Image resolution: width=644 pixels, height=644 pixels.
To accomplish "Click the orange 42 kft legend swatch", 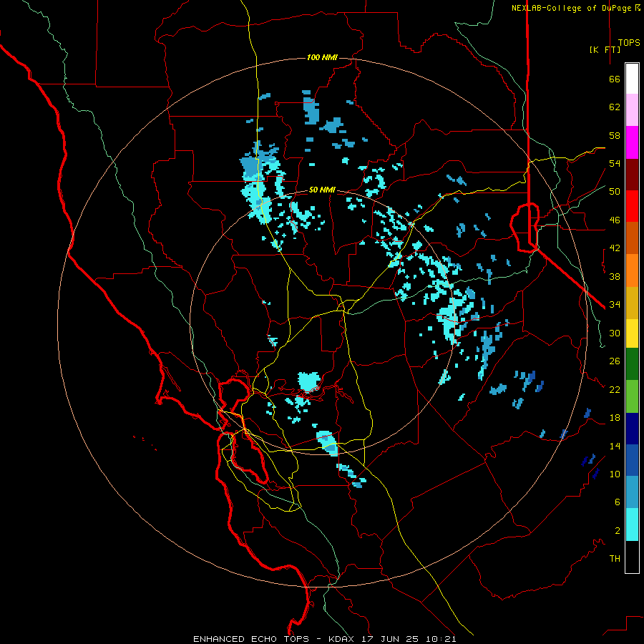I will pos(632,270).
